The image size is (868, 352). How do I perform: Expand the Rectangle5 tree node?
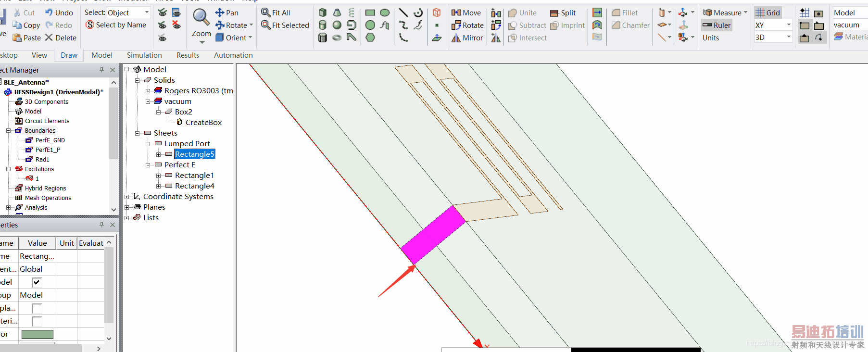(158, 154)
